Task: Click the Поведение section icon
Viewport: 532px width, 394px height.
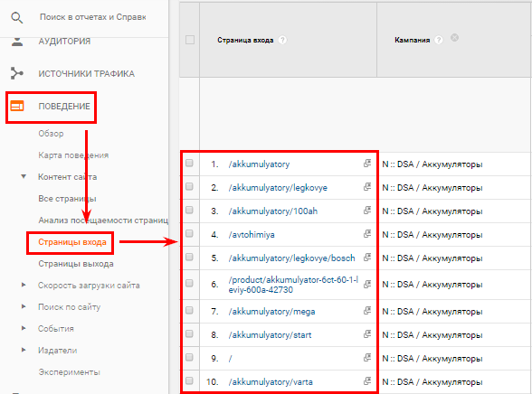Action: point(17,106)
